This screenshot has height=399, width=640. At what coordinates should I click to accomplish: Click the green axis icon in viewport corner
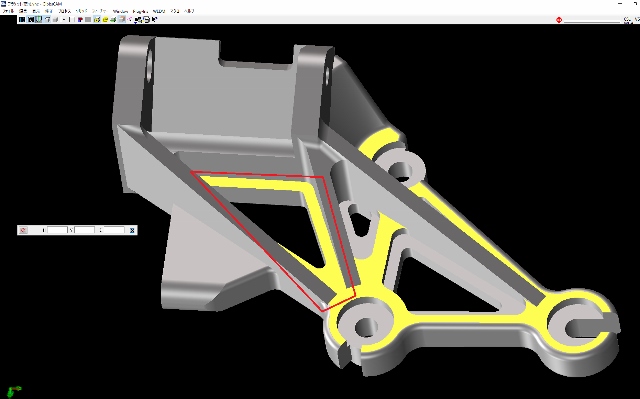[x=14, y=391]
